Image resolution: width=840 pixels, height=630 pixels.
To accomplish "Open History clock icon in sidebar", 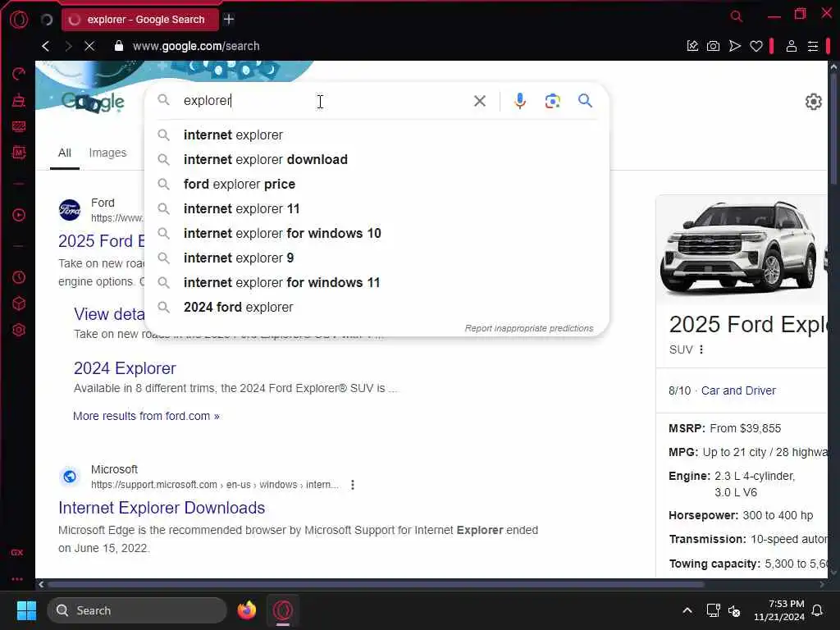I will click(19, 277).
